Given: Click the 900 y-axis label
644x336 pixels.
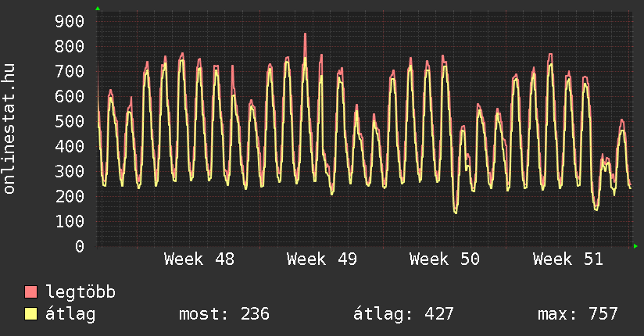Looking at the screenshot, I should pos(69,21).
